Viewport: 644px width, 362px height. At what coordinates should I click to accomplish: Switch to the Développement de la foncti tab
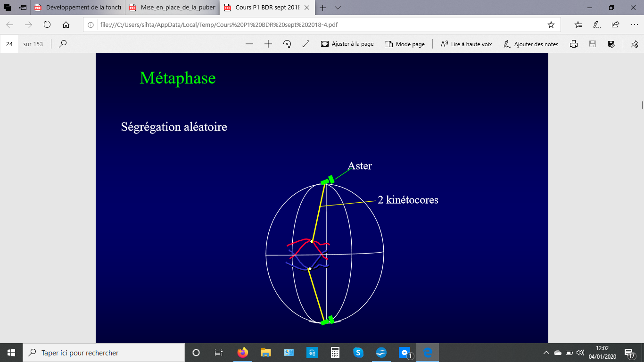click(x=78, y=8)
